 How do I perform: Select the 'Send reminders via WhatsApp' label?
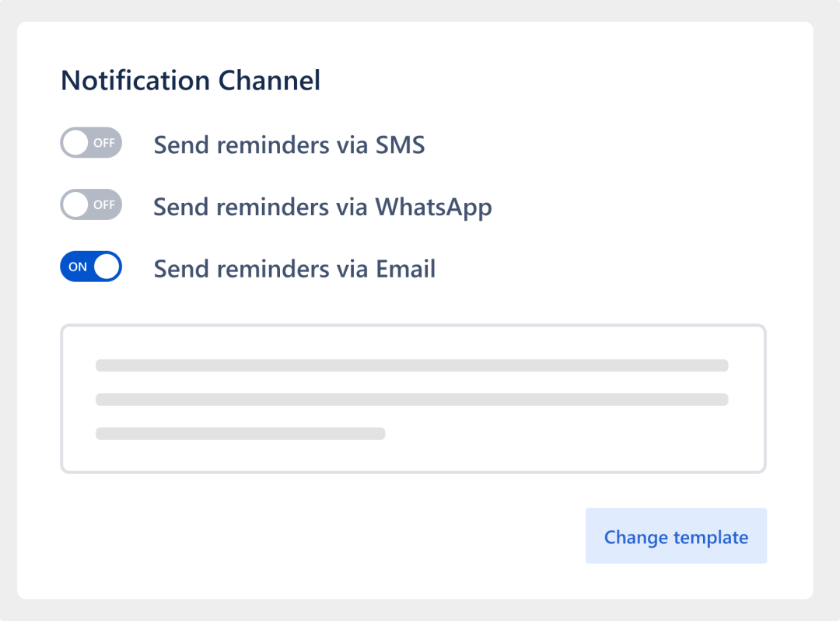323,208
